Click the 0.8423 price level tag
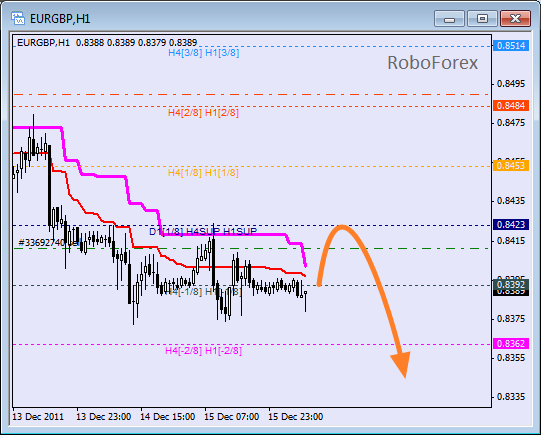The height and width of the screenshot is (435, 541). pos(511,225)
